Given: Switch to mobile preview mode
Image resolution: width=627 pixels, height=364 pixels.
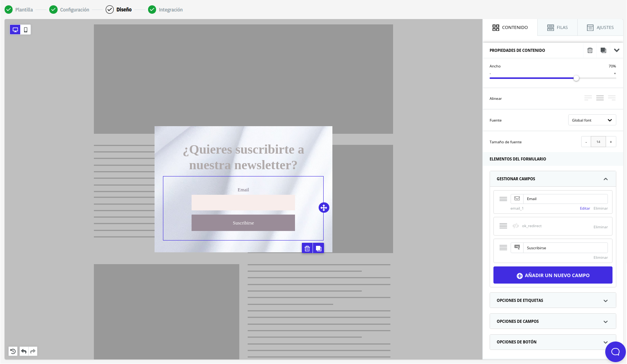Looking at the screenshot, I should pyautogui.click(x=26, y=30).
